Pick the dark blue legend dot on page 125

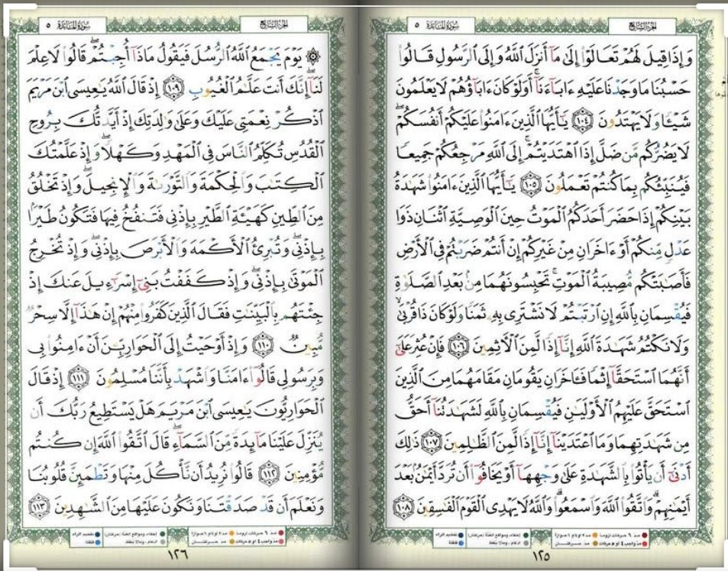[461, 535]
